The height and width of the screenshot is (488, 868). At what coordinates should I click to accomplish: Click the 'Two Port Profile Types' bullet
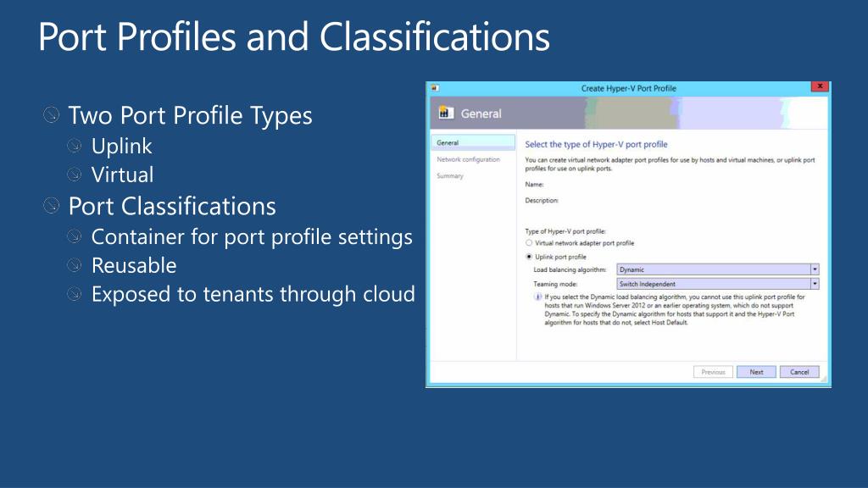(x=190, y=115)
